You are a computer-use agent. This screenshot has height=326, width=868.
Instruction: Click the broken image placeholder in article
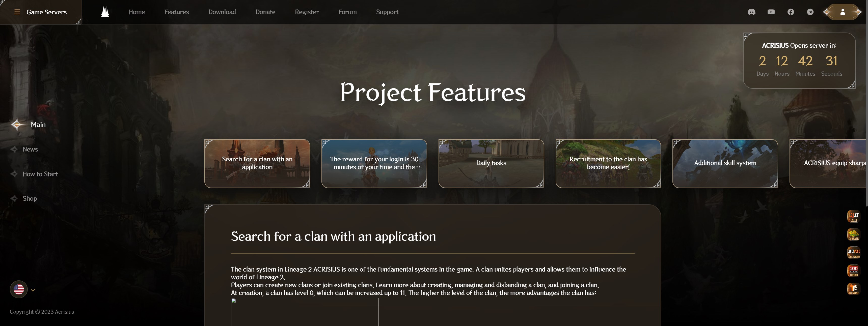305,312
